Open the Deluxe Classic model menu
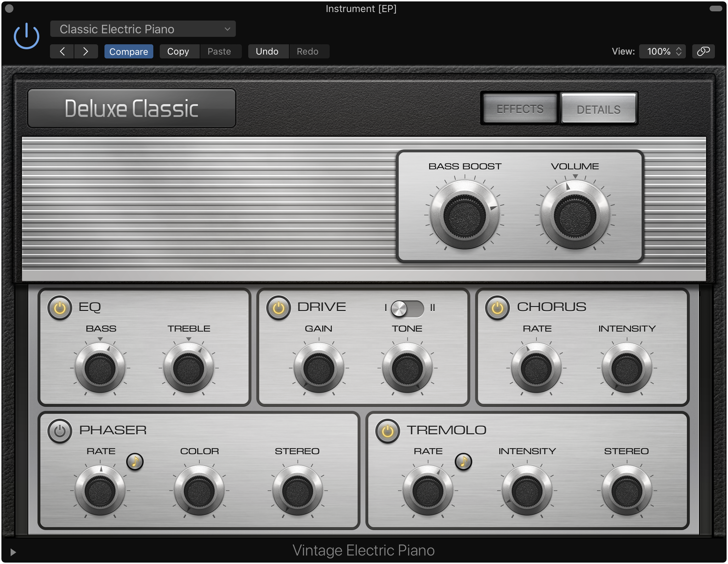Viewport: 728px width, 564px height. 132,108
